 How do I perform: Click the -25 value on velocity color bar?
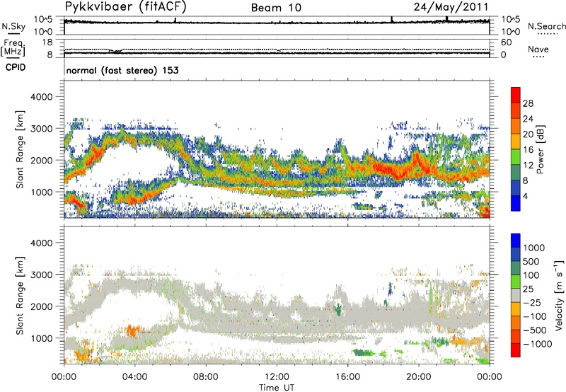tap(531, 303)
